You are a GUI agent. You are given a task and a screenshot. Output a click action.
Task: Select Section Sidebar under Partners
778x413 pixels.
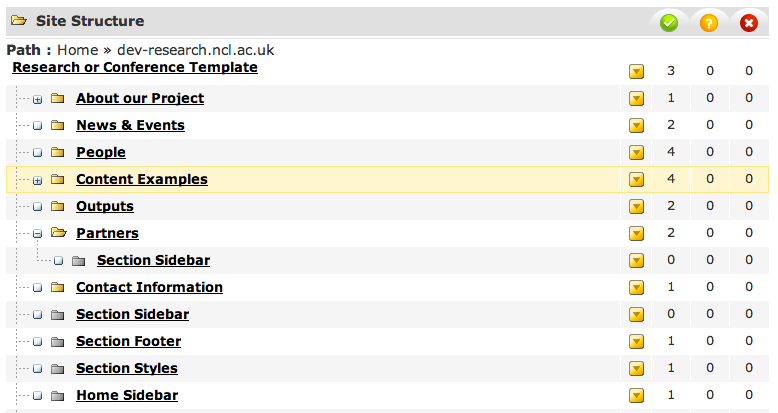point(153,260)
